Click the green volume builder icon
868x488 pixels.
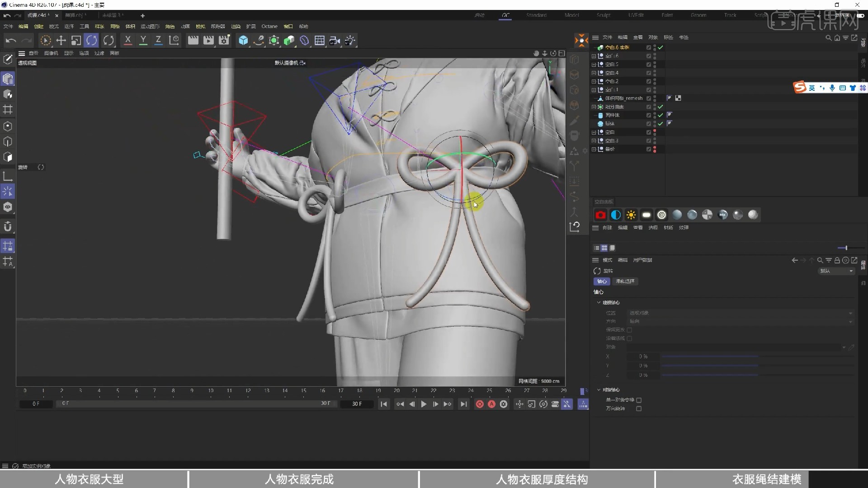pyautogui.click(x=289, y=41)
